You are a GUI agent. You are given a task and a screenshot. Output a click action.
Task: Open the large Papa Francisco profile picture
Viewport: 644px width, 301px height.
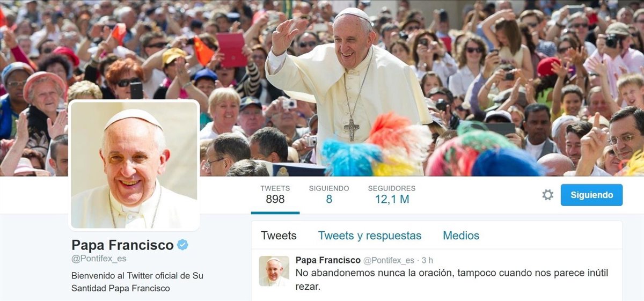(134, 165)
